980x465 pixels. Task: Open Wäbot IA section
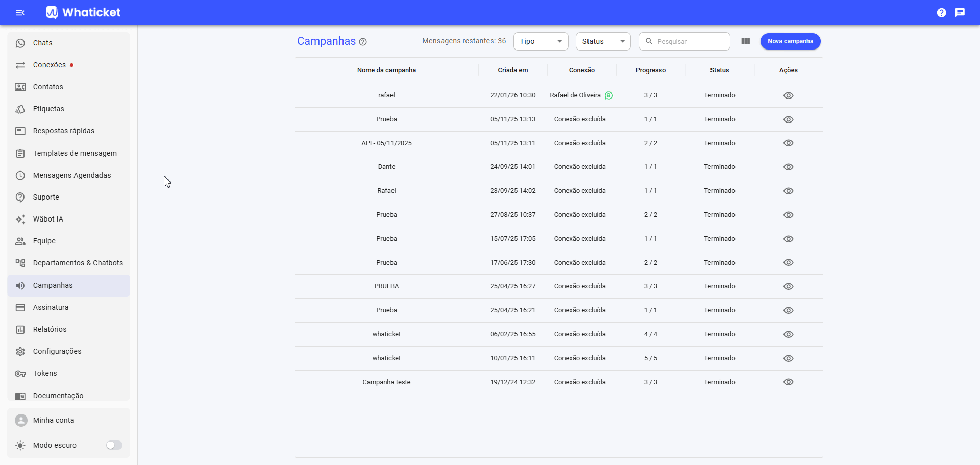click(x=68, y=219)
